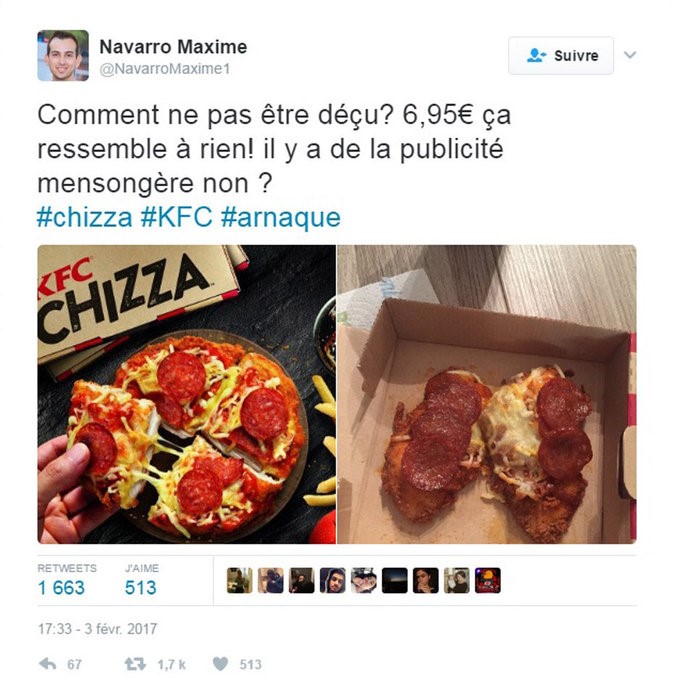
Task: Open the @NavarroMaxime1 handle
Action: [165, 69]
